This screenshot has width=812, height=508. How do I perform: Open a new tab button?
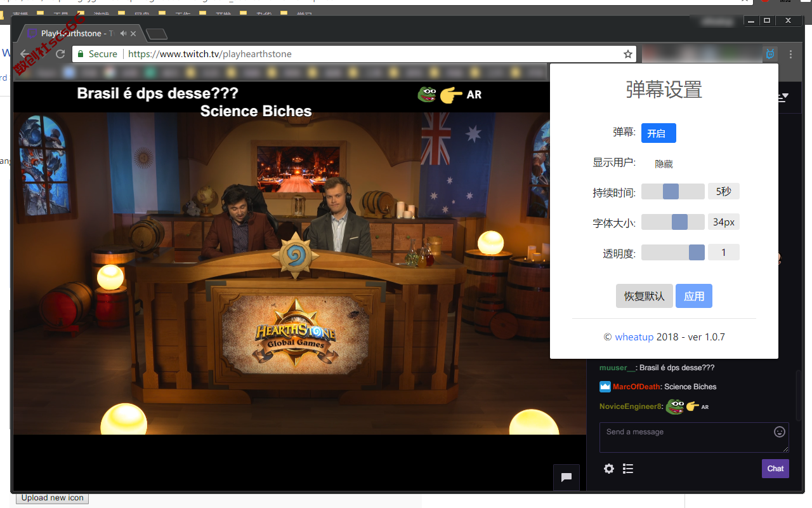(x=156, y=34)
